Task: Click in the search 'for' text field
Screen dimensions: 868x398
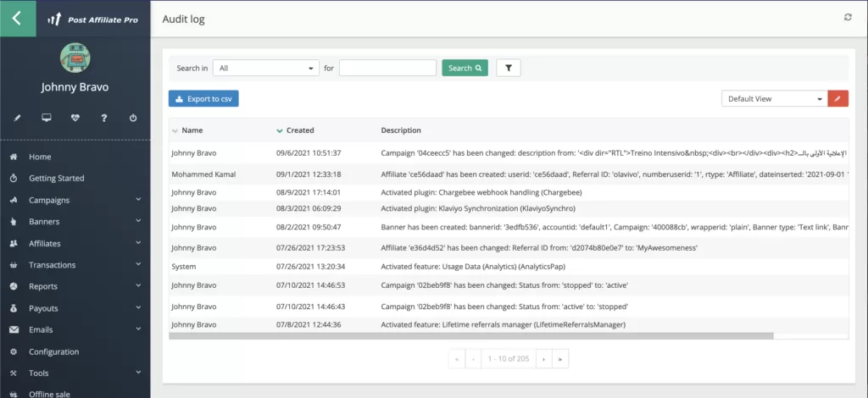Action: point(387,68)
